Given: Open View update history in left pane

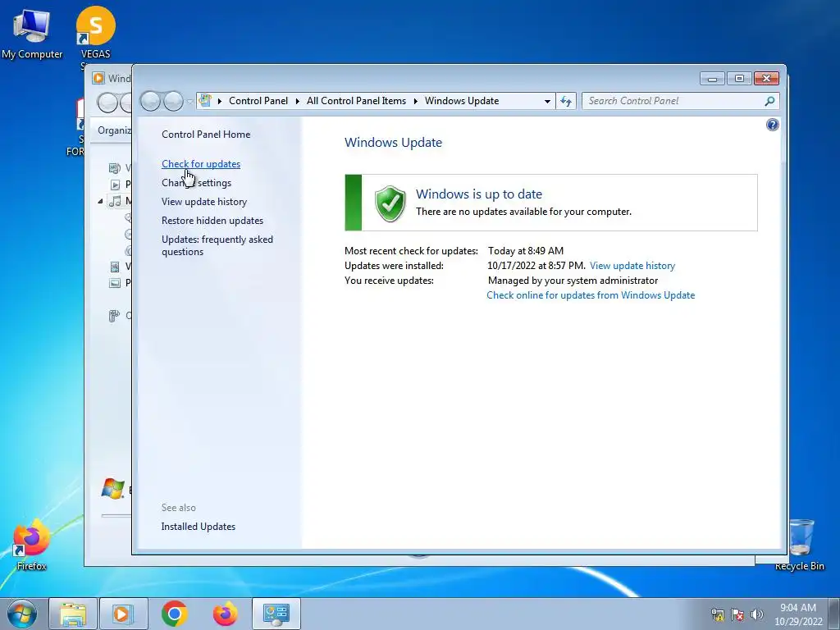Looking at the screenshot, I should point(204,202).
